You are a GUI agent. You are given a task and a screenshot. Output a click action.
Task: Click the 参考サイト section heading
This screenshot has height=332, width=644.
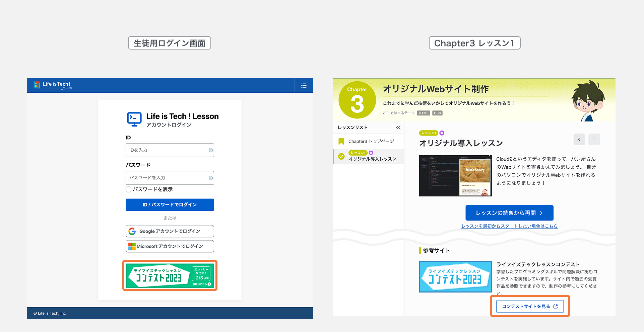pyautogui.click(x=437, y=250)
